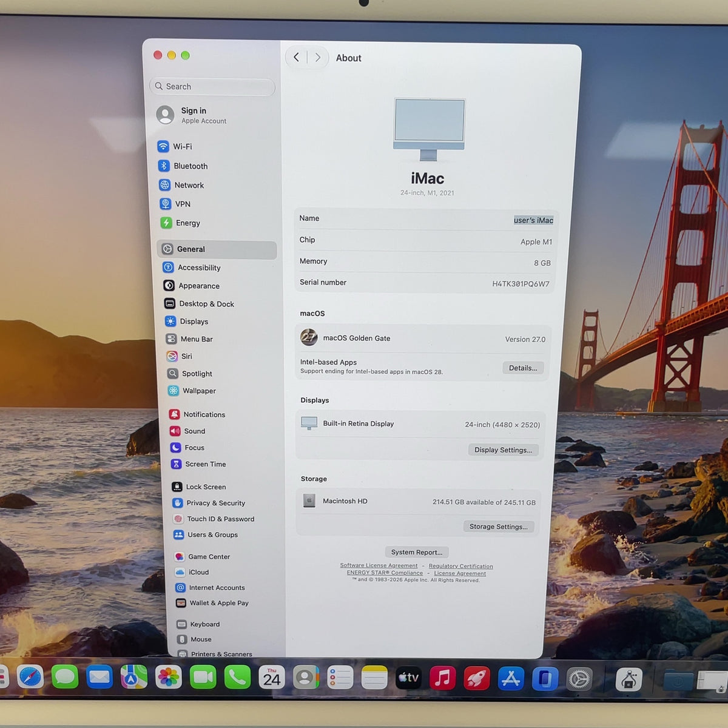Open Notes from the Dock

[374, 678]
